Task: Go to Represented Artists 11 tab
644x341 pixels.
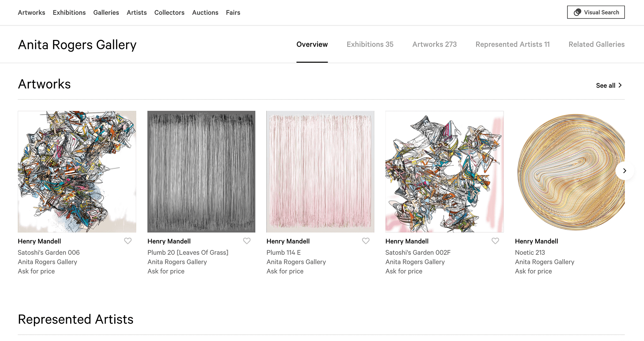Action: point(512,44)
